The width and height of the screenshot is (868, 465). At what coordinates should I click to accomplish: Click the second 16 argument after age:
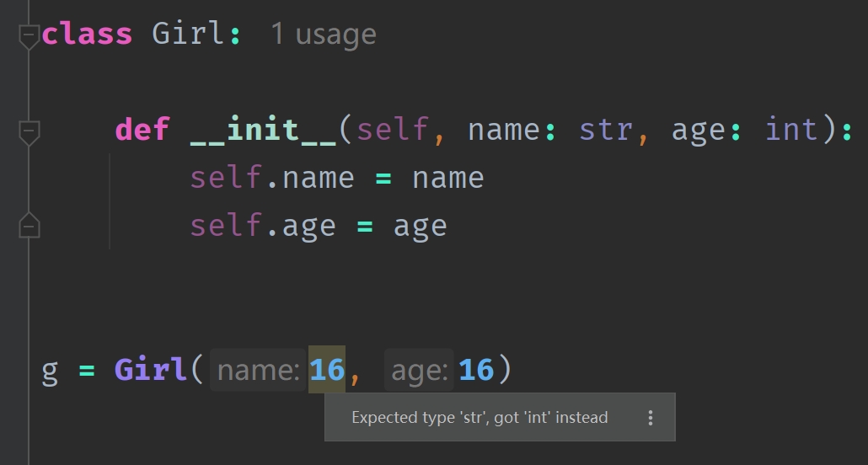(x=476, y=369)
